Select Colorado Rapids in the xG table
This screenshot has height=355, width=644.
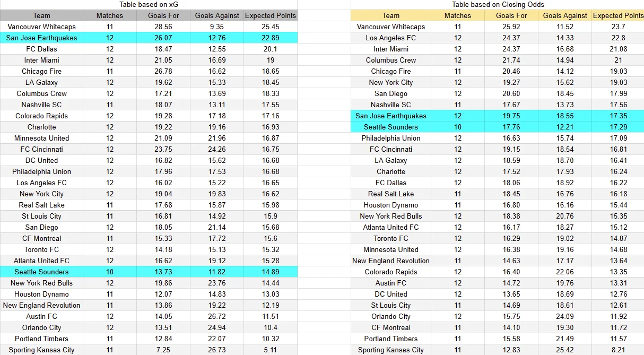click(42, 116)
